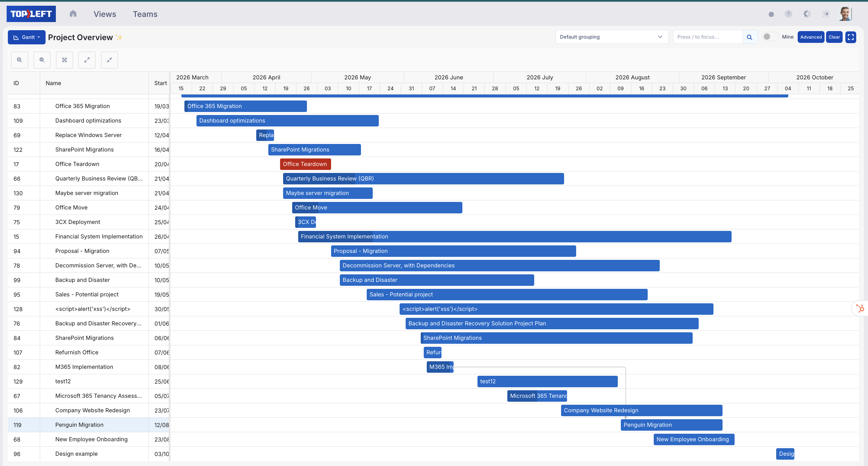Click the Advanced button

[x=811, y=37]
